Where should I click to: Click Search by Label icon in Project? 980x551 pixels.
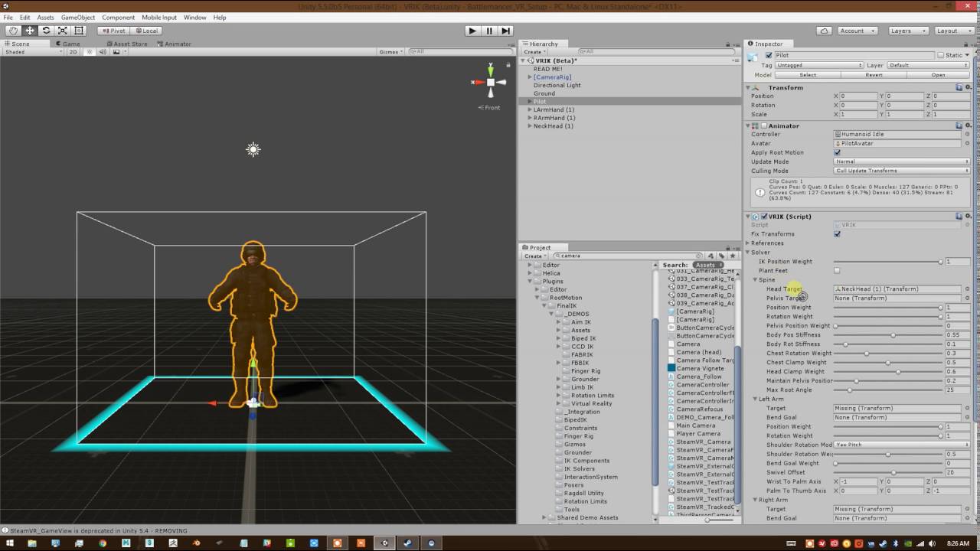(x=720, y=256)
